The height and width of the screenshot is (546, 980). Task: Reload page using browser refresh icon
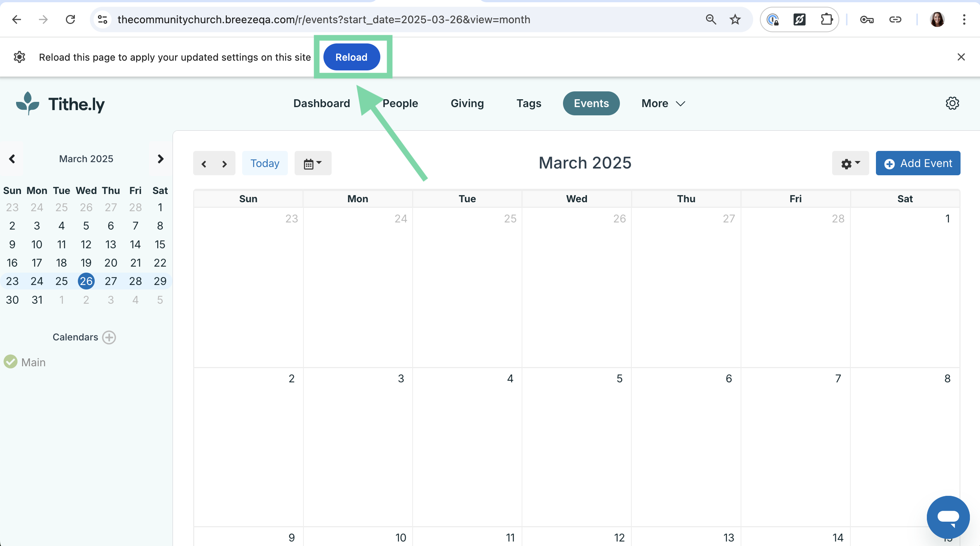coord(70,19)
